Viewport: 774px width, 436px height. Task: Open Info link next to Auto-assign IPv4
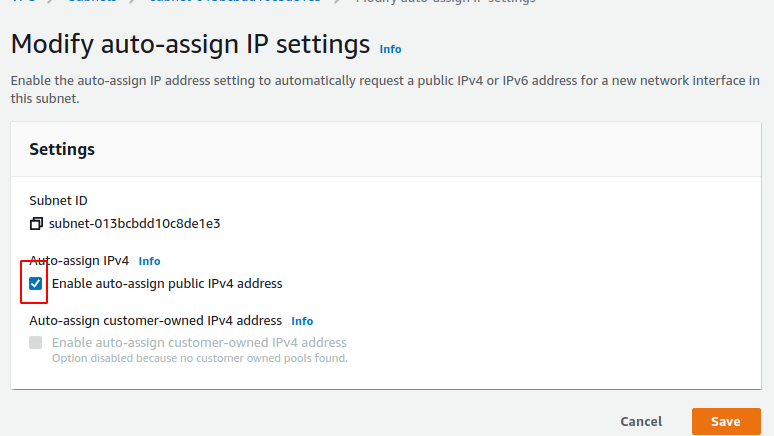(x=149, y=261)
